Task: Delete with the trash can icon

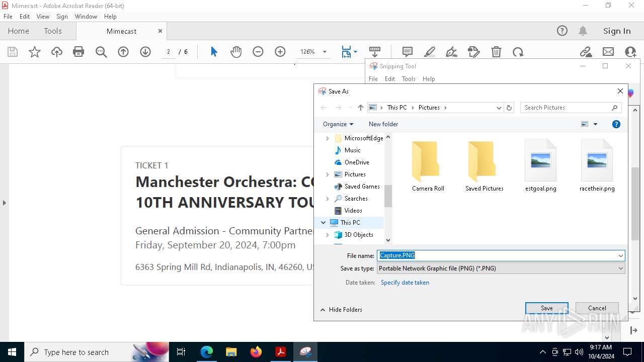Action: tap(496, 52)
